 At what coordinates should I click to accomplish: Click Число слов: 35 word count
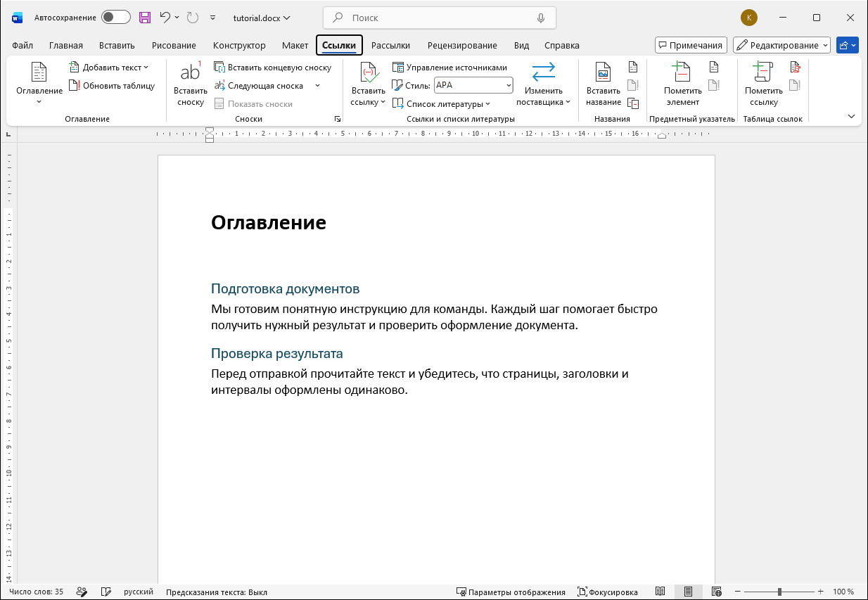point(36,592)
